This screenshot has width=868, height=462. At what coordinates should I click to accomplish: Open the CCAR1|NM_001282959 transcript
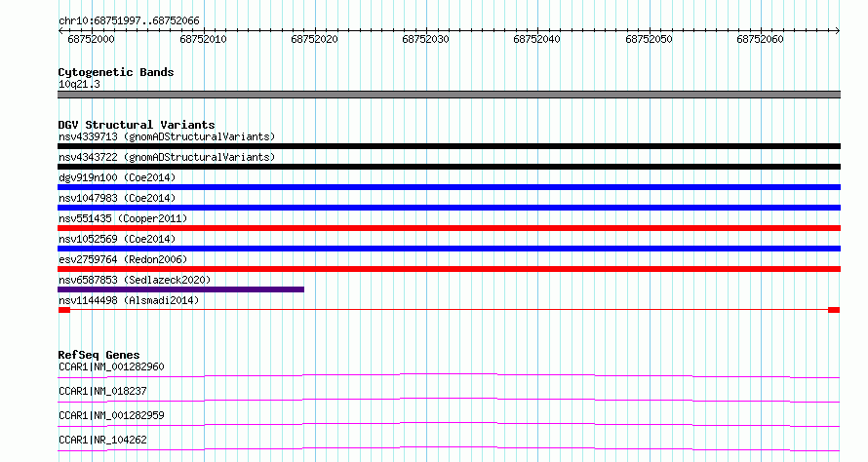[x=111, y=415]
